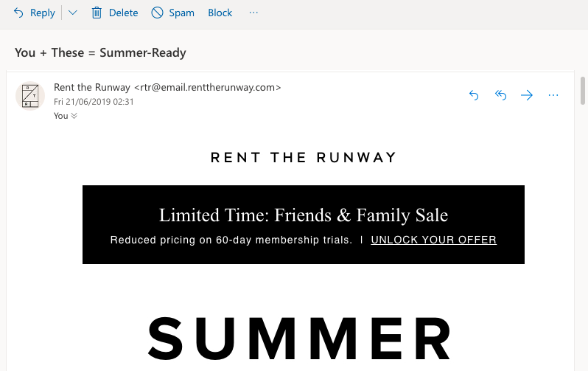Viewport: 588px width, 371px height.
Task: Open the toolbar more options ellipsis
Action: pos(253,13)
